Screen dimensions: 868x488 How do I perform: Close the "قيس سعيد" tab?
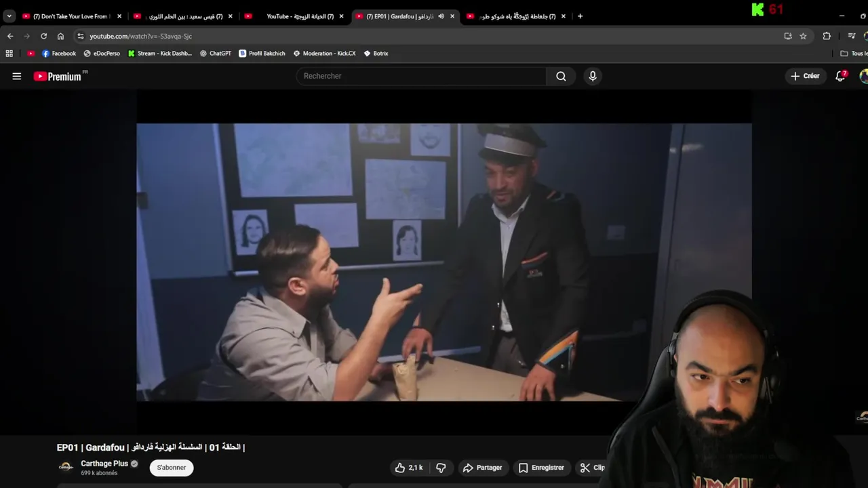point(231,16)
